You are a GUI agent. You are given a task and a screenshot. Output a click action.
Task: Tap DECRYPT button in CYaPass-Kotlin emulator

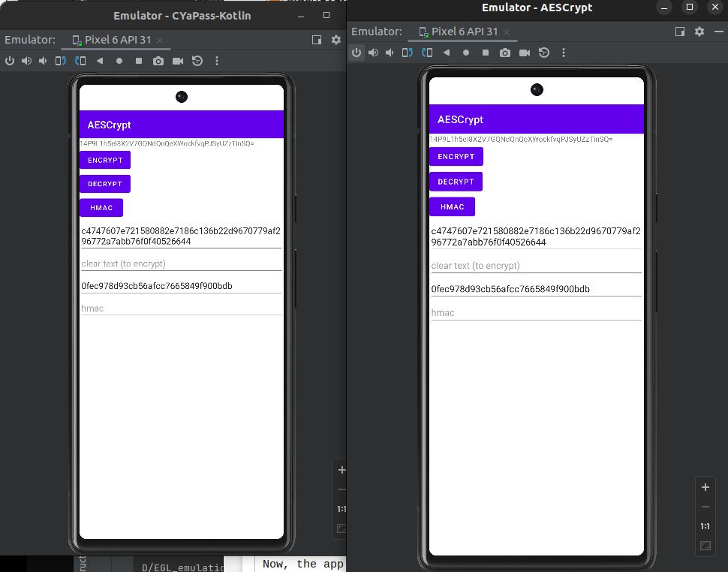105,184
